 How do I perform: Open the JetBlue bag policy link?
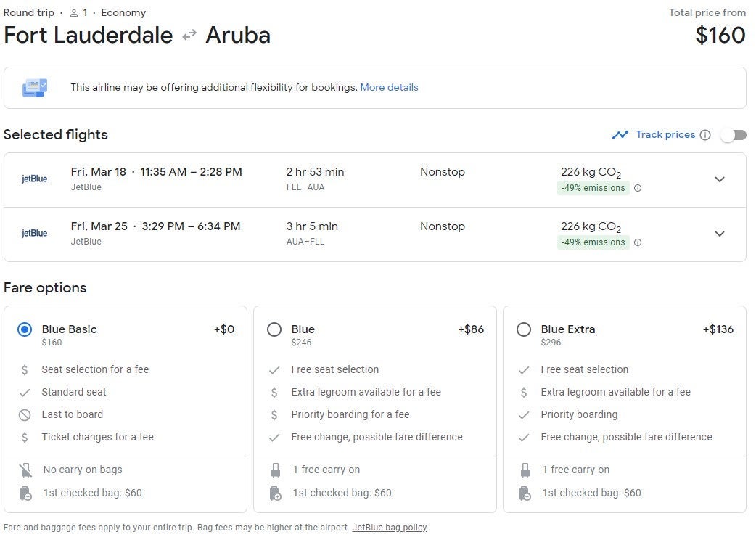(x=389, y=528)
